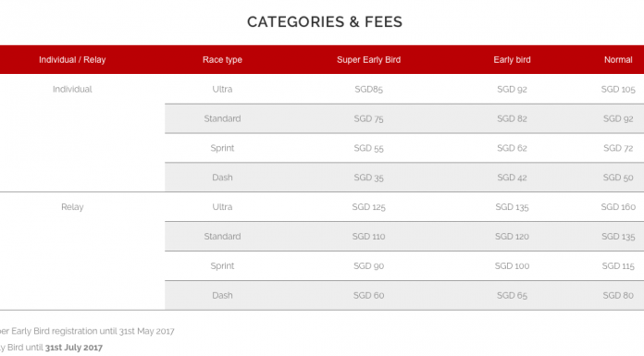Screen dimensions: 644x356
Task: Click the Normal column header
Action: tap(618, 60)
